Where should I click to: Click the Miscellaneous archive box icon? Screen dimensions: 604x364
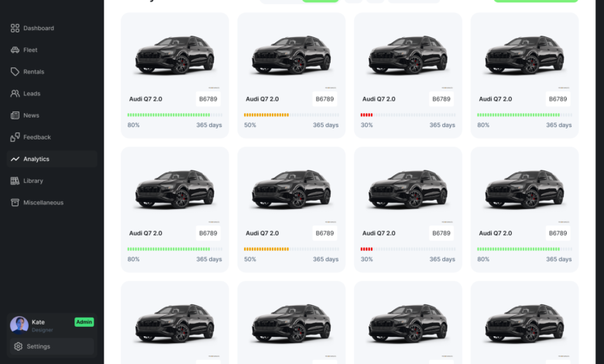(x=15, y=202)
